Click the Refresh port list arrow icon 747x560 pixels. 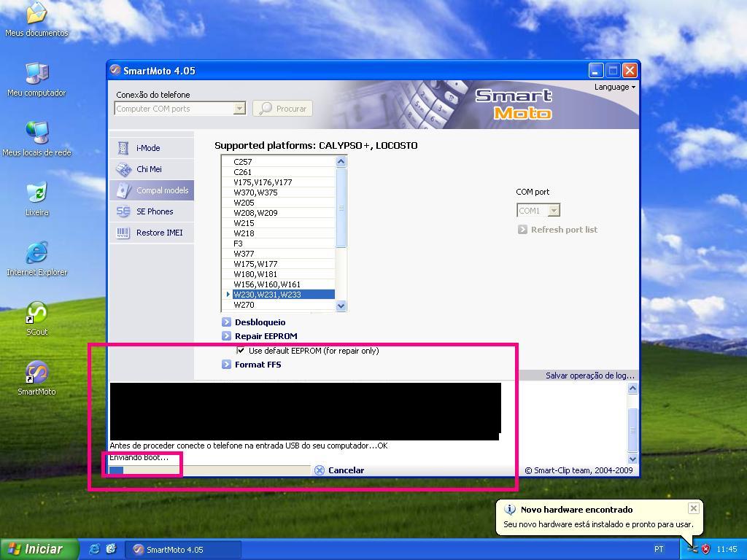point(522,230)
